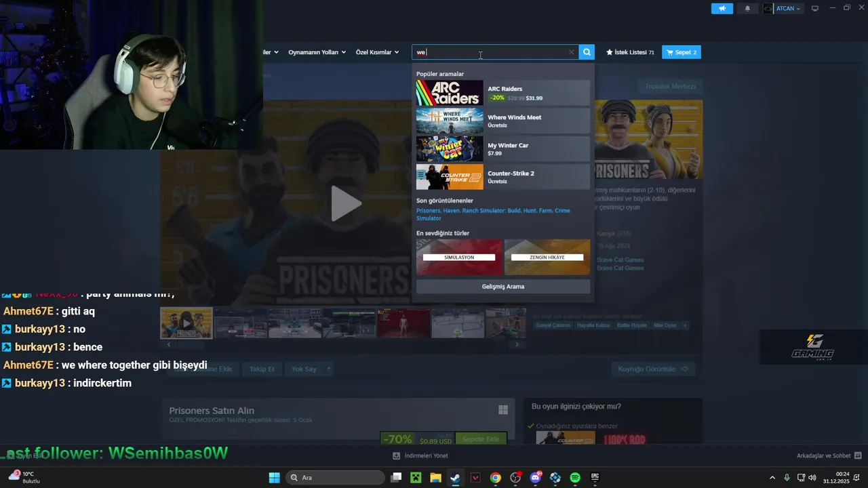Expand more tags with the plus button
Image resolution: width=868 pixels, height=488 pixels.
pos(685,325)
